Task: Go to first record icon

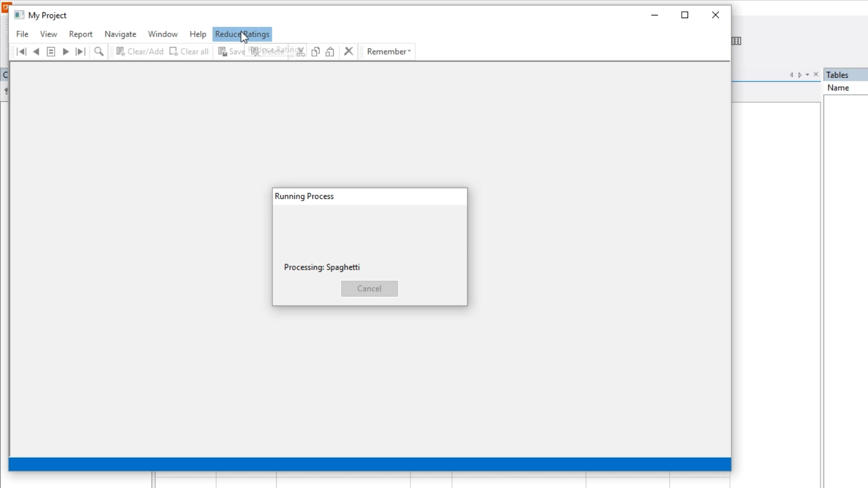Action: (x=21, y=52)
